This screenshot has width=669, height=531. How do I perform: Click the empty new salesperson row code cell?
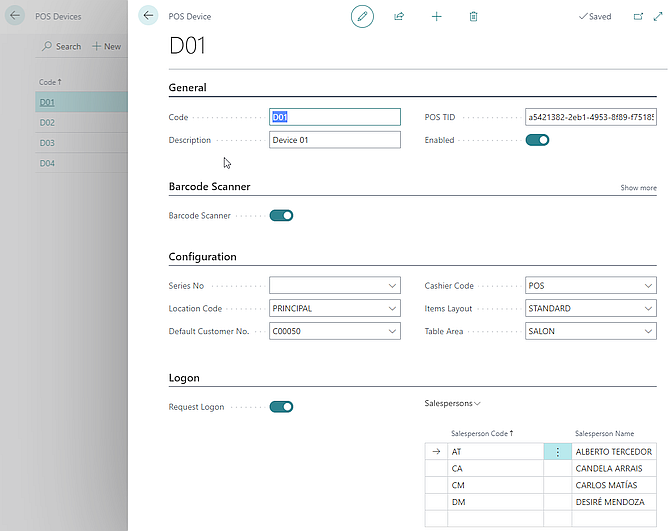click(x=495, y=518)
